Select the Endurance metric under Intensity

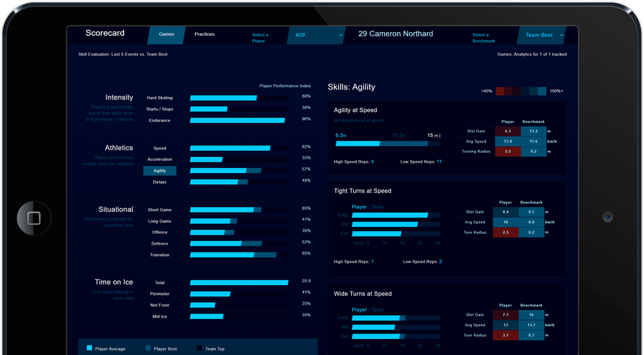click(160, 120)
